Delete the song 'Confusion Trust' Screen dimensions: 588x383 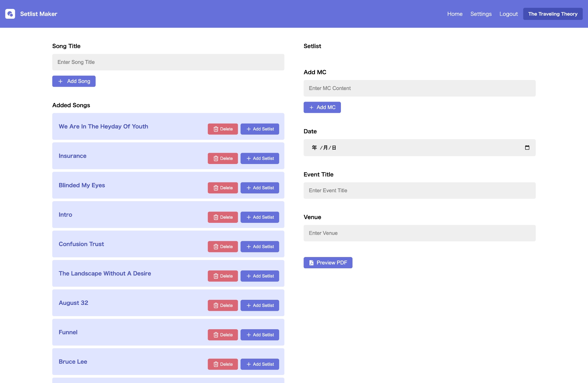pos(223,247)
